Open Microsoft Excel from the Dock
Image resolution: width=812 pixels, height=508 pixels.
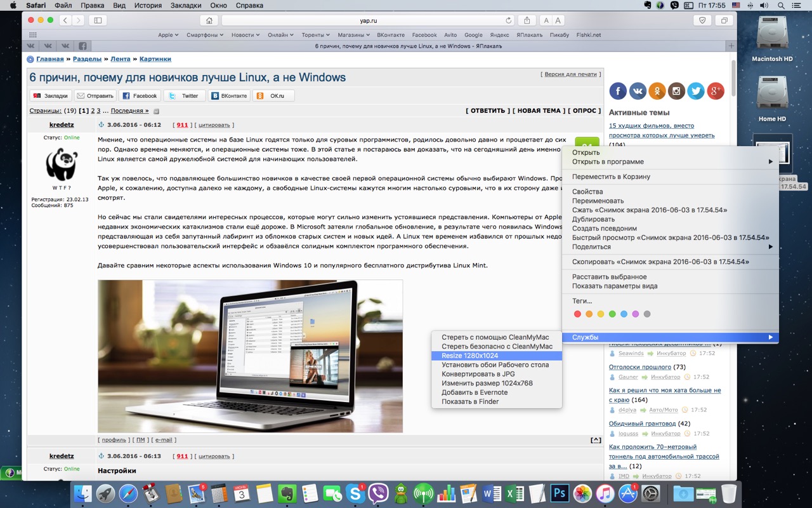point(514,493)
